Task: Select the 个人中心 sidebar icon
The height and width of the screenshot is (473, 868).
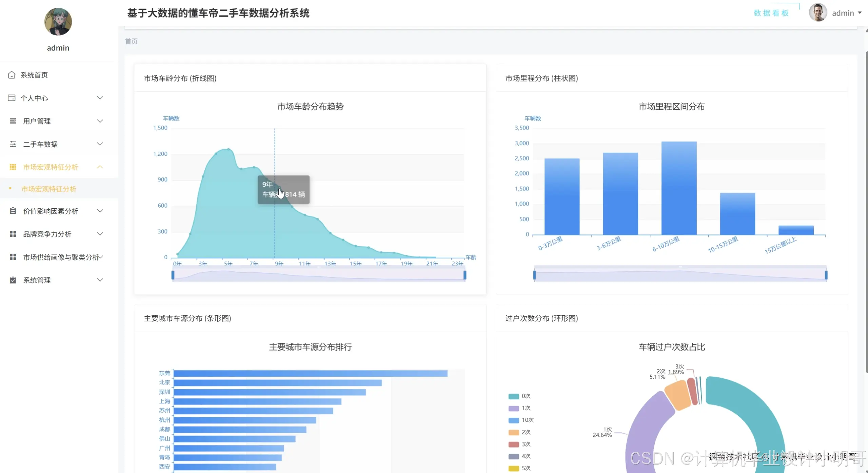Action: point(12,98)
